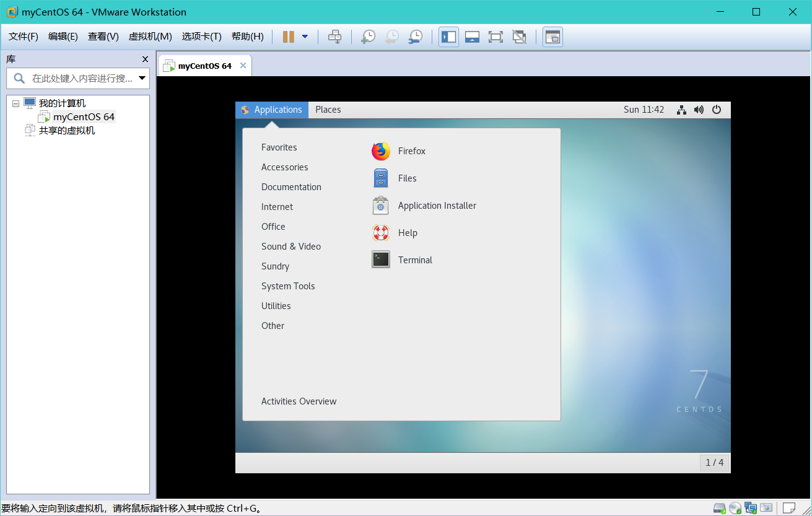The image size is (812, 516).
Task: Take a snapshot of the virtual machine
Action: [x=368, y=37]
